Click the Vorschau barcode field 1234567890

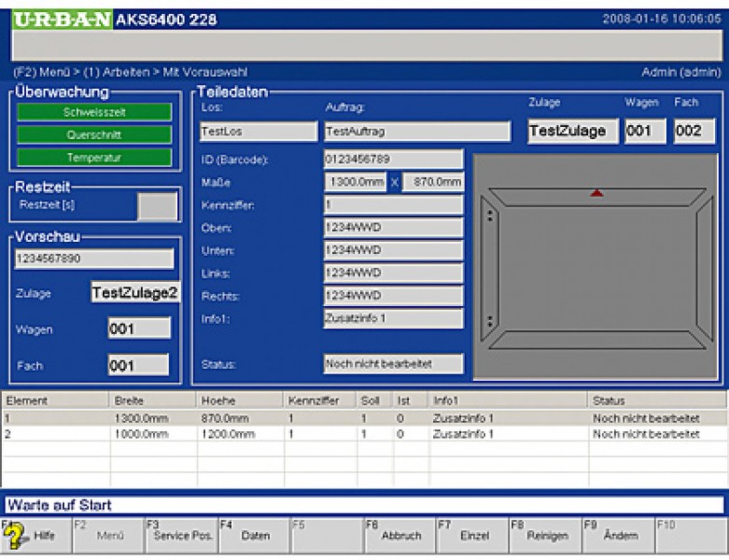[94, 259]
